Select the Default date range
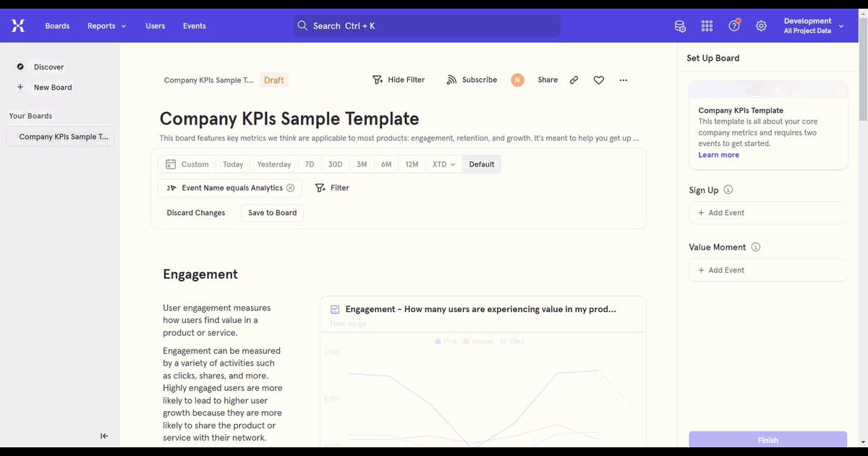868x456 pixels. point(482,164)
